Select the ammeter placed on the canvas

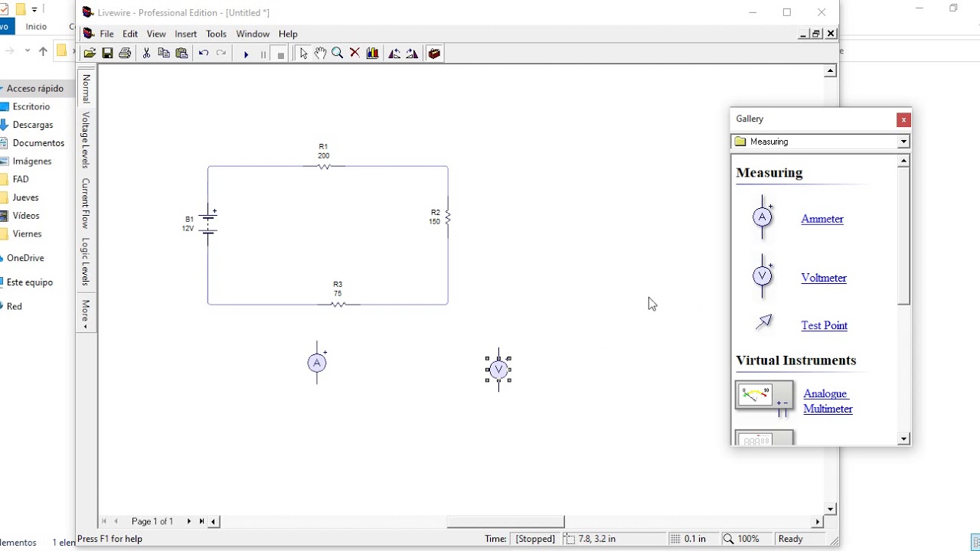317,364
